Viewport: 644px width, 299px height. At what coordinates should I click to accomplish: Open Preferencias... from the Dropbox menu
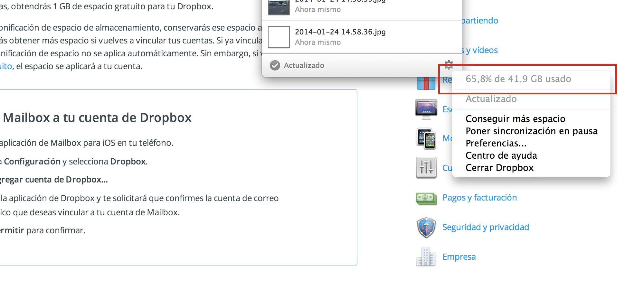(x=496, y=143)
